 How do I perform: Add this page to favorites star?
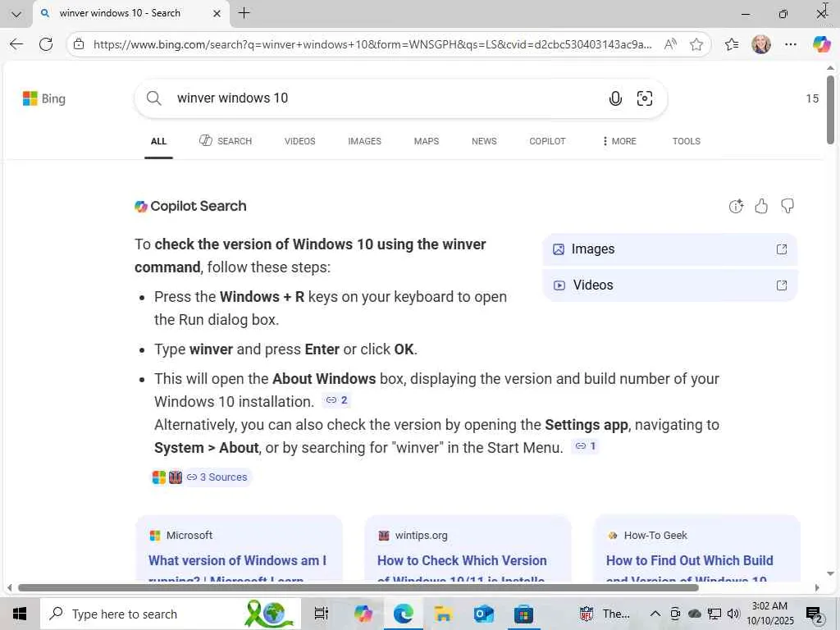pyautogui.click(x=696, y=44)
